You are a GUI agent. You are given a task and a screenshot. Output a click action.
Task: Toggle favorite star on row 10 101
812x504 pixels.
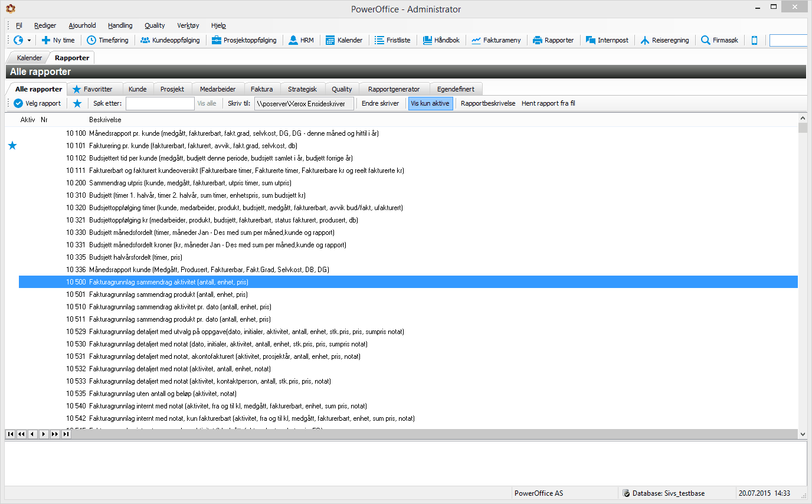12,146
